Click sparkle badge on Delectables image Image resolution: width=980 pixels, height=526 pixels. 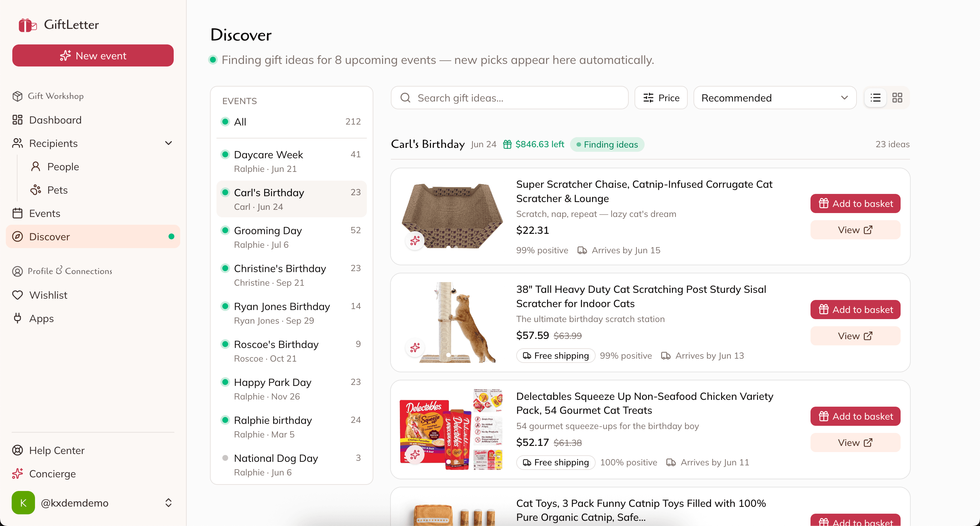415,454
